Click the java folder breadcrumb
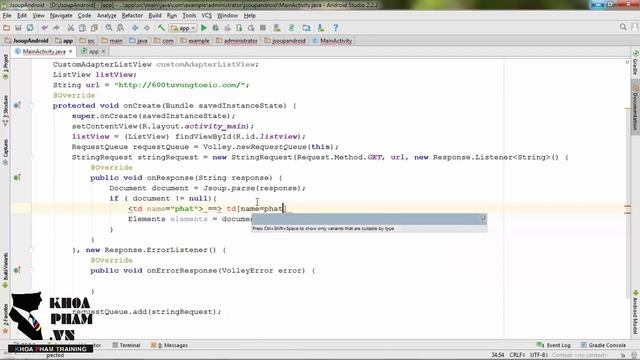Viewport: 640px width, 360px height. [138, 41]
